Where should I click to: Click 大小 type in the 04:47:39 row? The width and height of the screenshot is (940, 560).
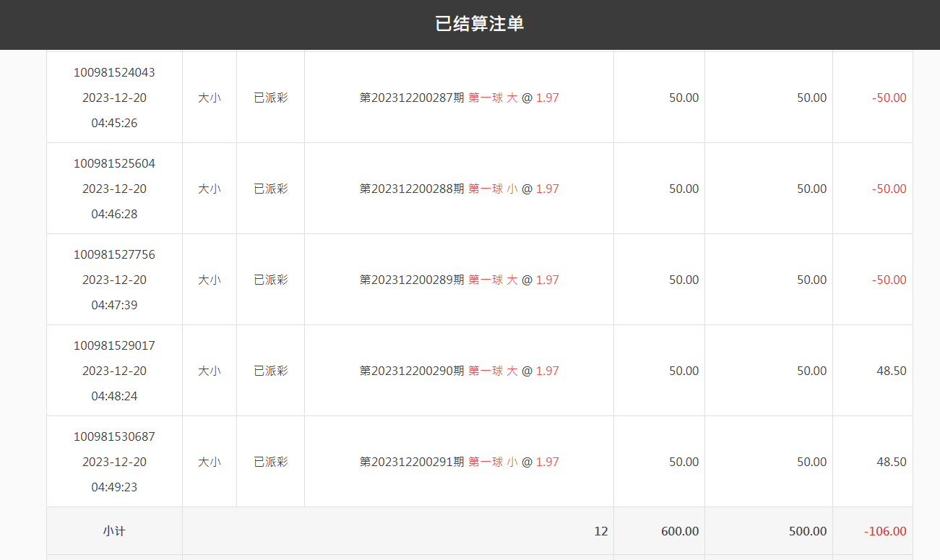[210, 280]
